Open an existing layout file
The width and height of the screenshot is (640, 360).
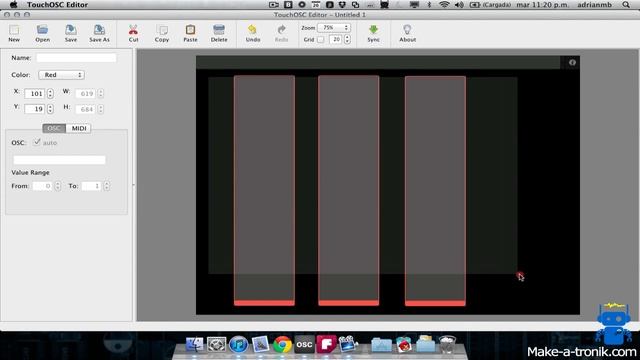[42, 33]
